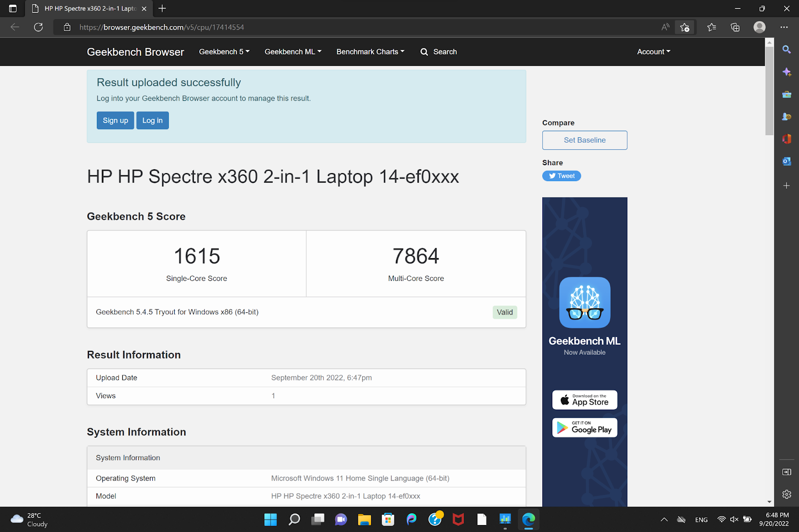Open Edge sidebar search icon
The image size is (799, 532).
[787, 49]
